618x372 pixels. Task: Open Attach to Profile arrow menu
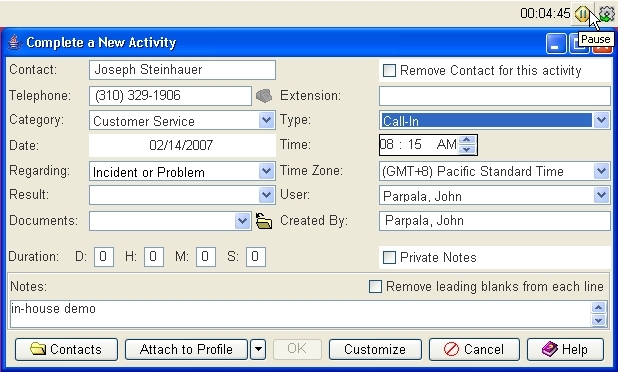(x=258, y=349)
